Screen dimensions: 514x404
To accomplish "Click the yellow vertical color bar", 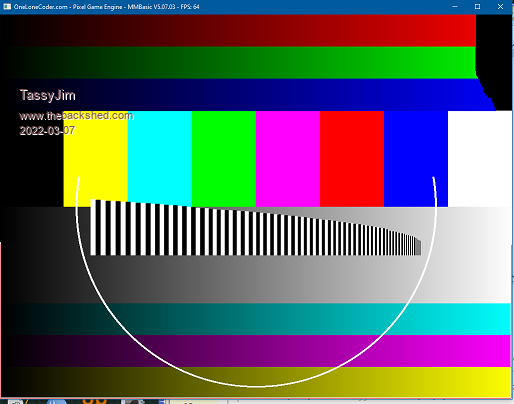I will click(96, 159).
